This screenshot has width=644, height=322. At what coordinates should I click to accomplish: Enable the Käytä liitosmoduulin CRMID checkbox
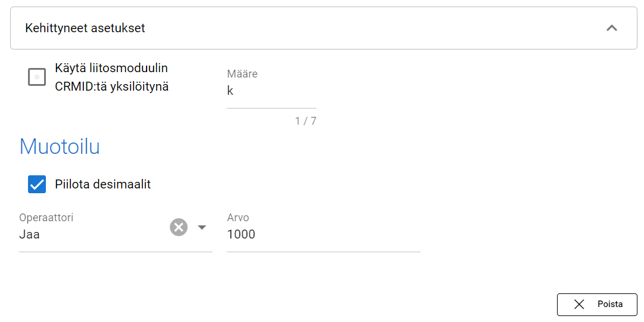point(37,77)
